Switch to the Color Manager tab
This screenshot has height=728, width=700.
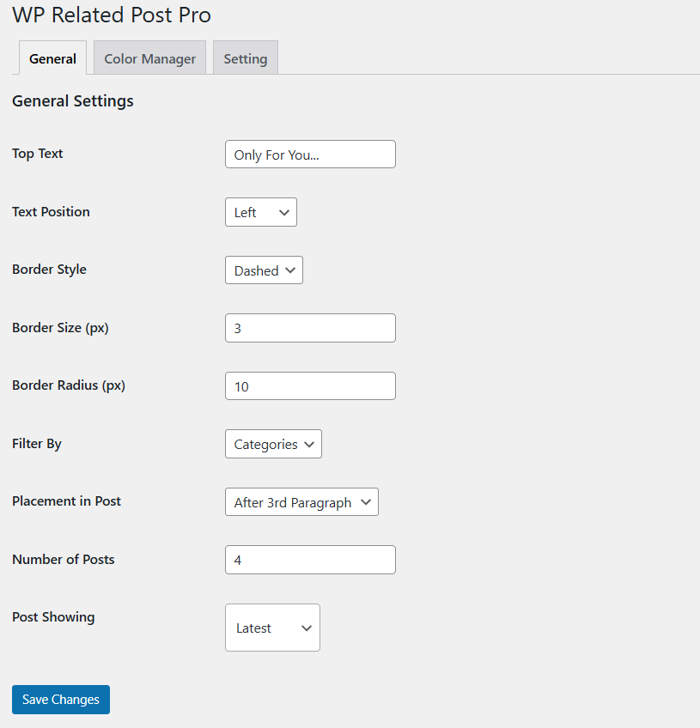coord(149,58)
